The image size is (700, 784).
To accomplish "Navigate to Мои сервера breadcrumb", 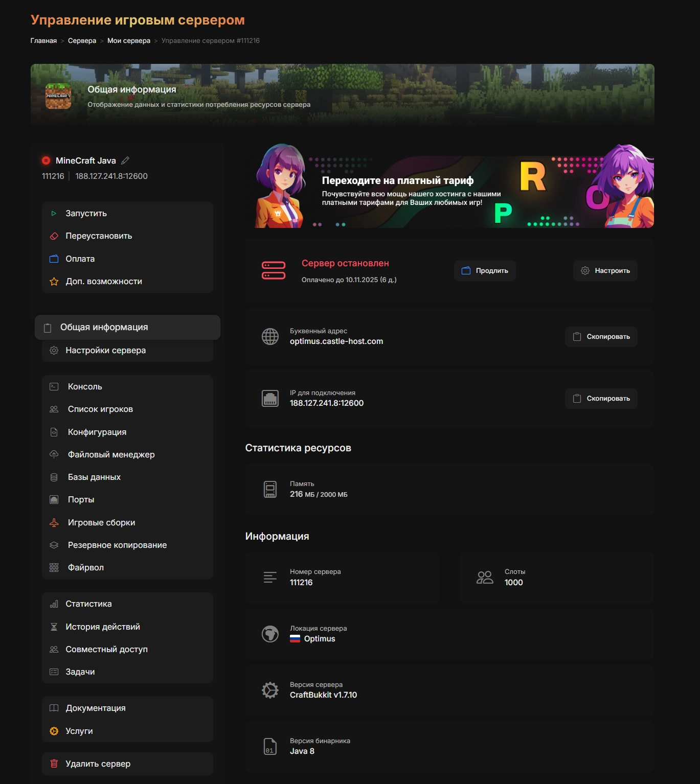I will (x=129, y=41).
